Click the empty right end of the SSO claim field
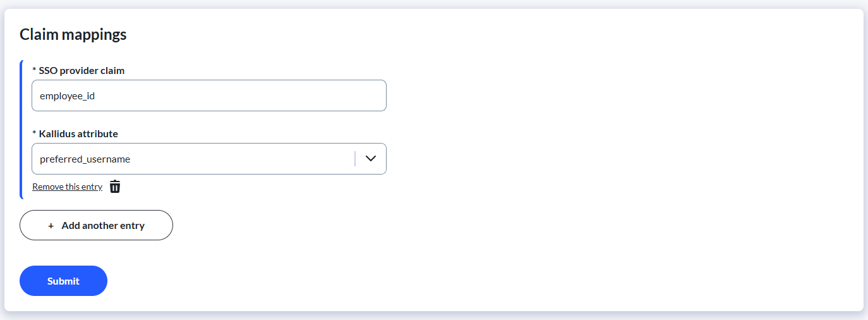Viewport: 868px width, 320px height. point(354,95)
